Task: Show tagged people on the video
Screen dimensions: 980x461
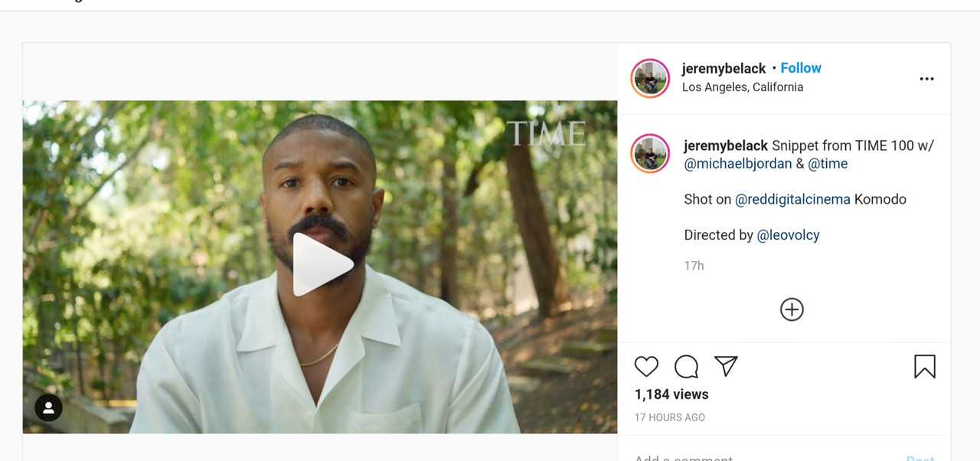Action: tap(48, 407)
